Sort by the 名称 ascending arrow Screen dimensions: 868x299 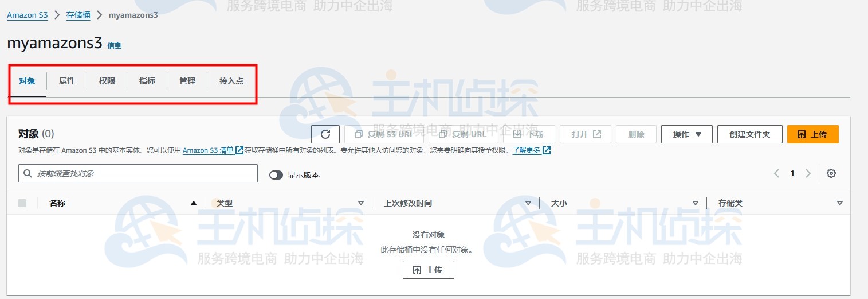194,203
